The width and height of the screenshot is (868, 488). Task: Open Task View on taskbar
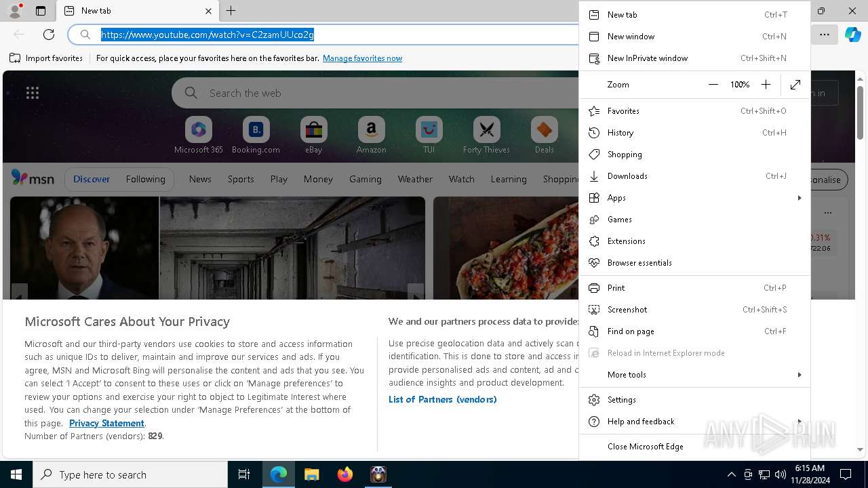click(x=244, y=474)
